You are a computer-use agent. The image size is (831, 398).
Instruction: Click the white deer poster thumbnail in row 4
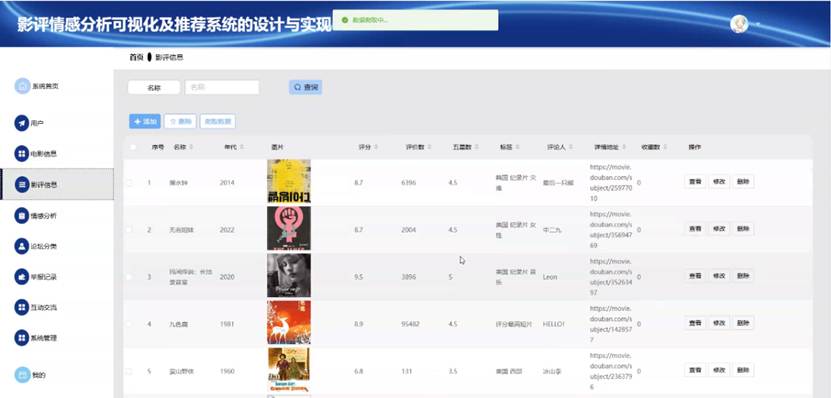pos(289,323)
